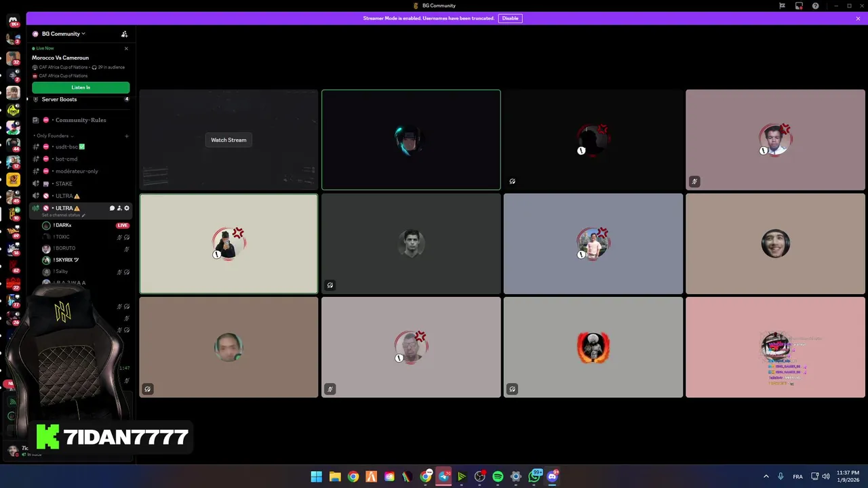Open the quests flag icon in title bar
Screen dimensions: 868x488
pyautogui.click(x=782, y=5)
